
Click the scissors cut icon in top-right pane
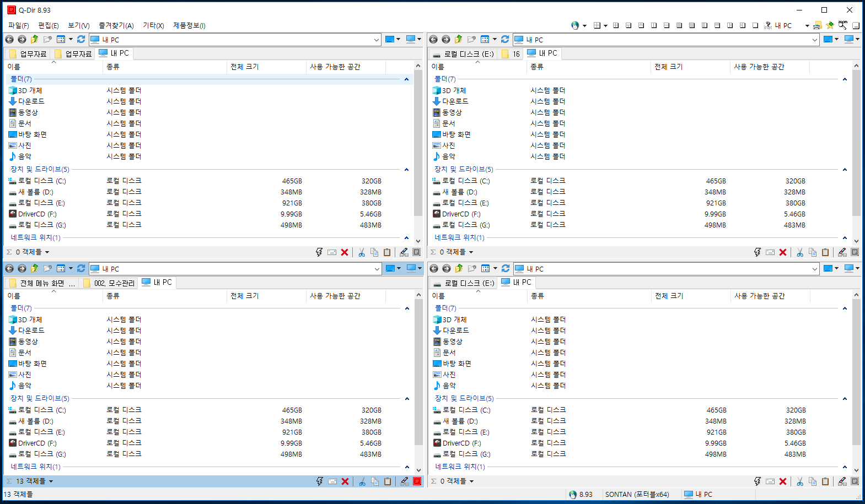click(800, 252)
